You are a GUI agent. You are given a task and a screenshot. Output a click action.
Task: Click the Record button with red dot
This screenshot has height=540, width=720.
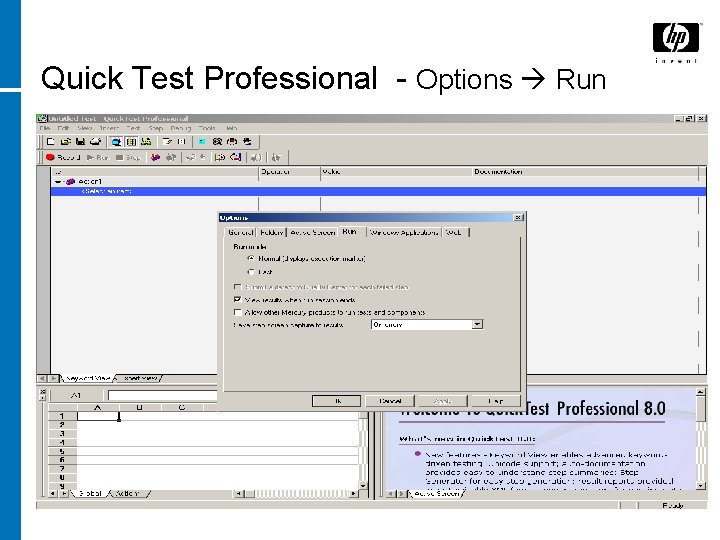click(x=63, y=158)
